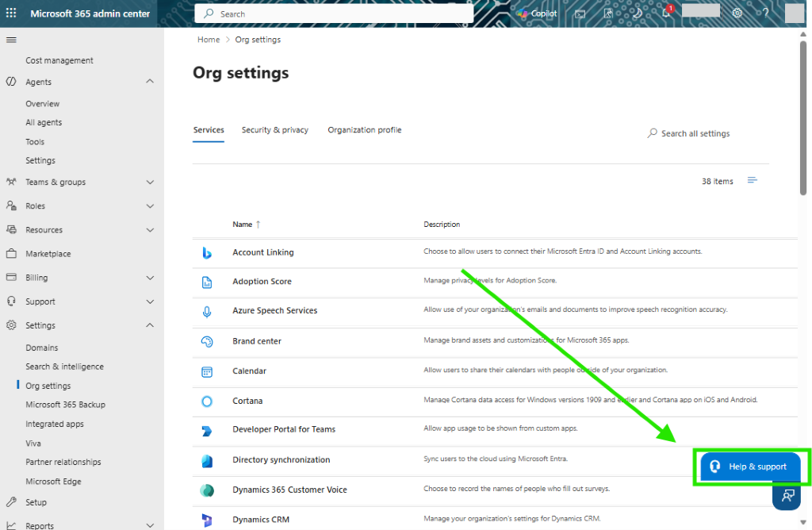The image size is (812, 530).
Task: Open Search & intelligence in sidebar
Action: 65,367
